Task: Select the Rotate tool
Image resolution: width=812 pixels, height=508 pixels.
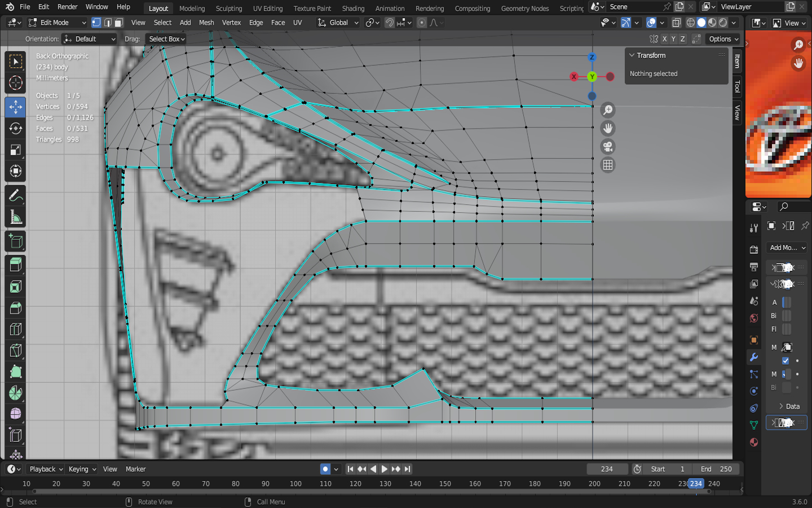Action: point(16,129)
